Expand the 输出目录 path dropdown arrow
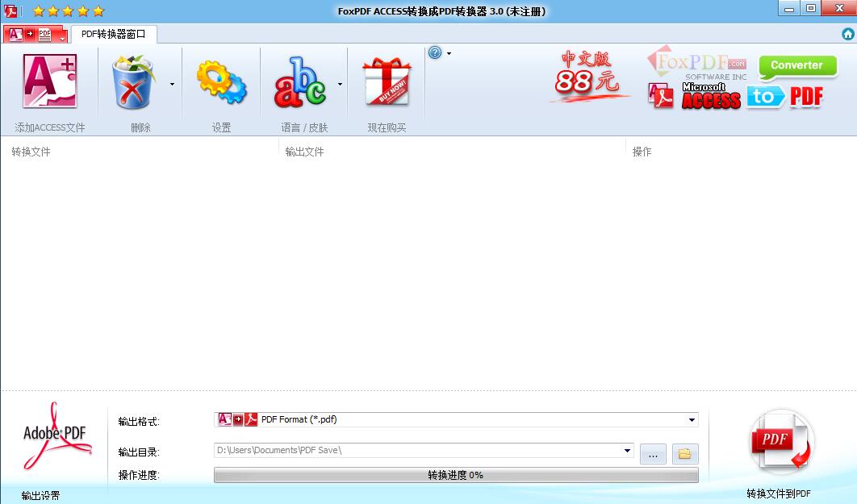857x504 pixels. [628, 451]
